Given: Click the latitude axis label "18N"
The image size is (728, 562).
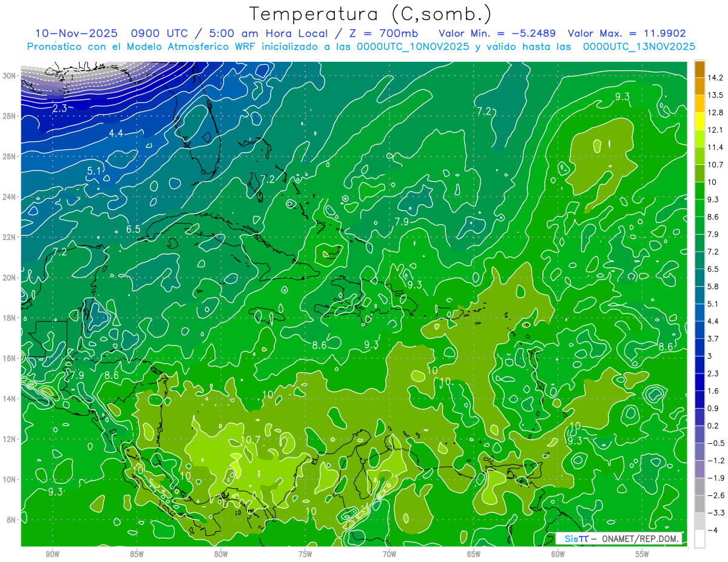Looking at the screenshot, I should tap(10, 318).
